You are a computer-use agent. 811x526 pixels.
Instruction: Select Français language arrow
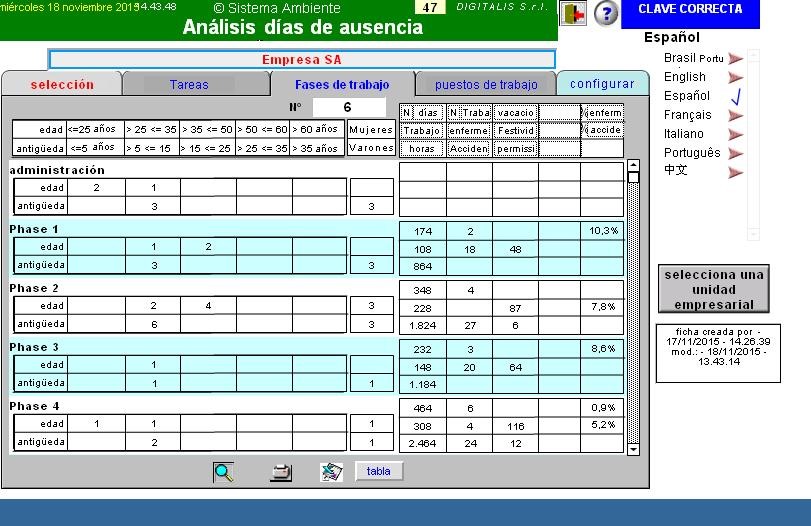coord(735,115)
